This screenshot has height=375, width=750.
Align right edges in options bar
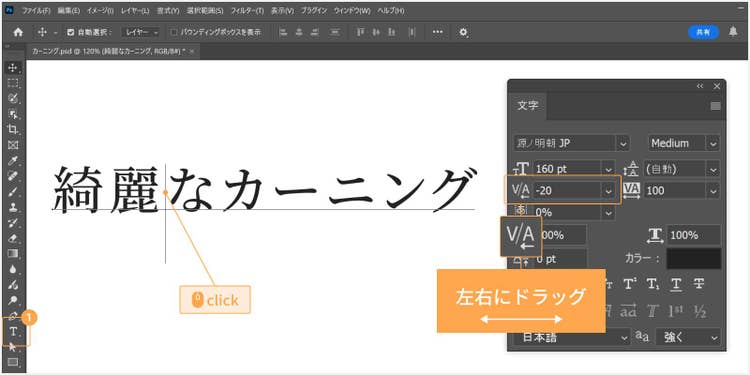tap(314, 32)
